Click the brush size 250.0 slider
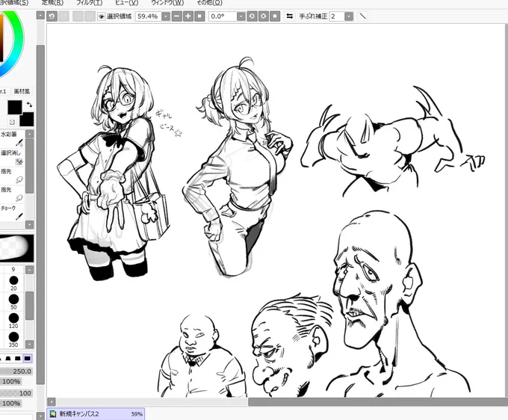This screenshot has width=508, height=420. coord(16,371)
